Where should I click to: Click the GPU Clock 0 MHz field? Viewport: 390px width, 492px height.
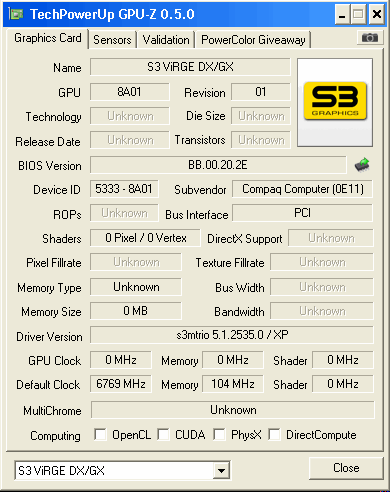(121, 360)
